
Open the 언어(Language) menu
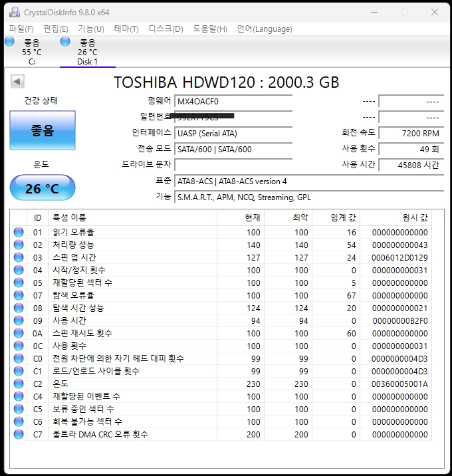click(265, 29)
